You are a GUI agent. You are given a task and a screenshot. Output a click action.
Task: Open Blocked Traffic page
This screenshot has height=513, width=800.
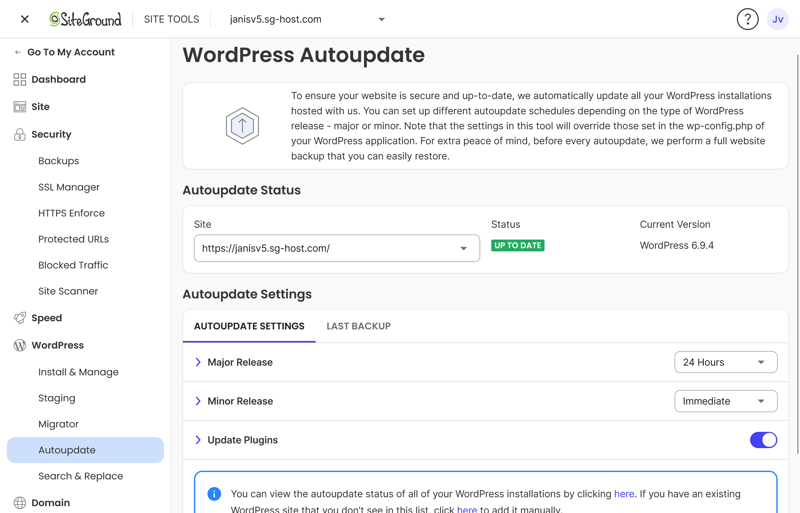pos(73,265)
